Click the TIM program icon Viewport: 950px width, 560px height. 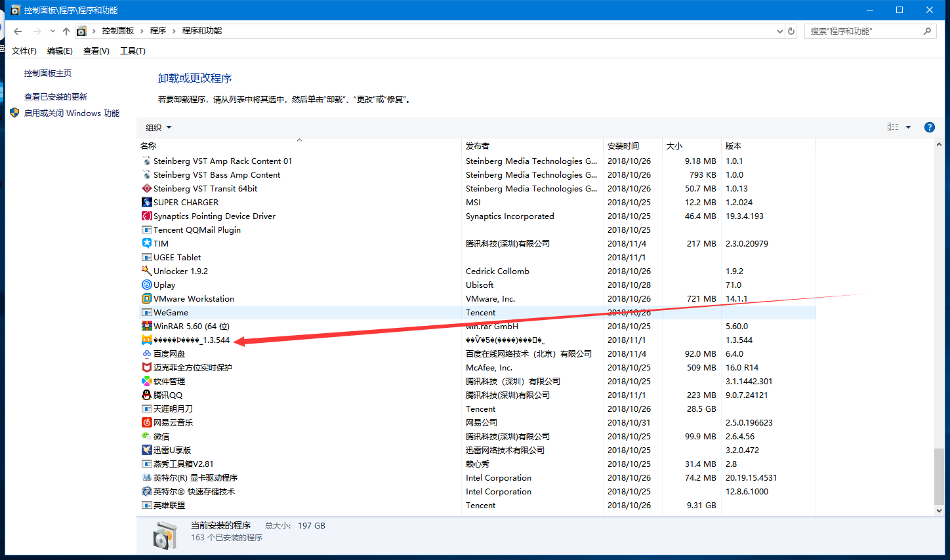pos(147,243)
